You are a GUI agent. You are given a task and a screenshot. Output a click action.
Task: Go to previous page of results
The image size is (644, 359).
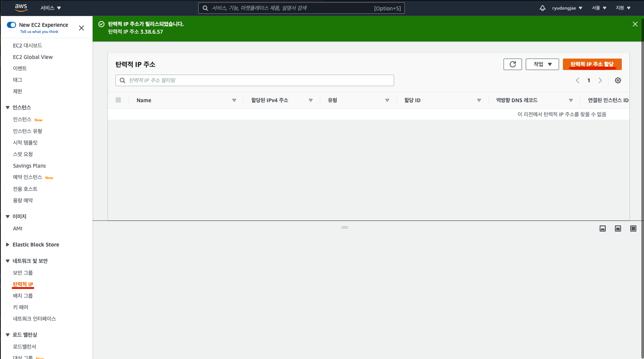pyautogui.click(x=577, y=80)
